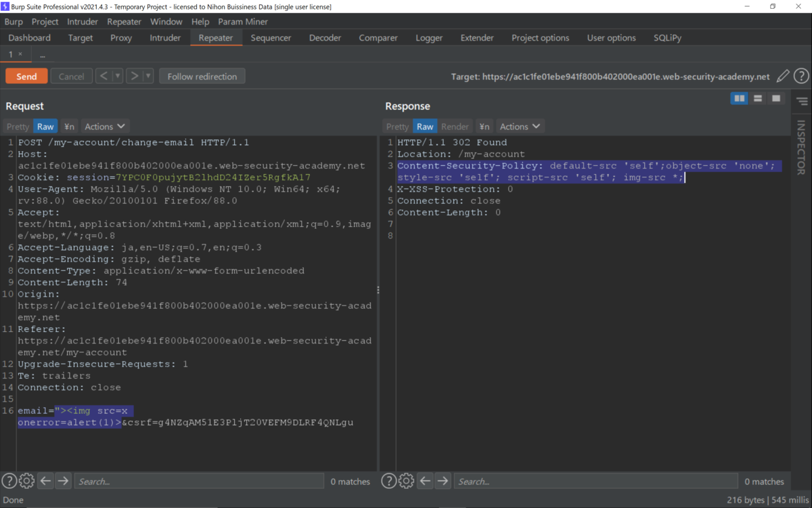Open the Param Miner menu
The width and height of the screenshot is (812, 508).
[243, 21]
